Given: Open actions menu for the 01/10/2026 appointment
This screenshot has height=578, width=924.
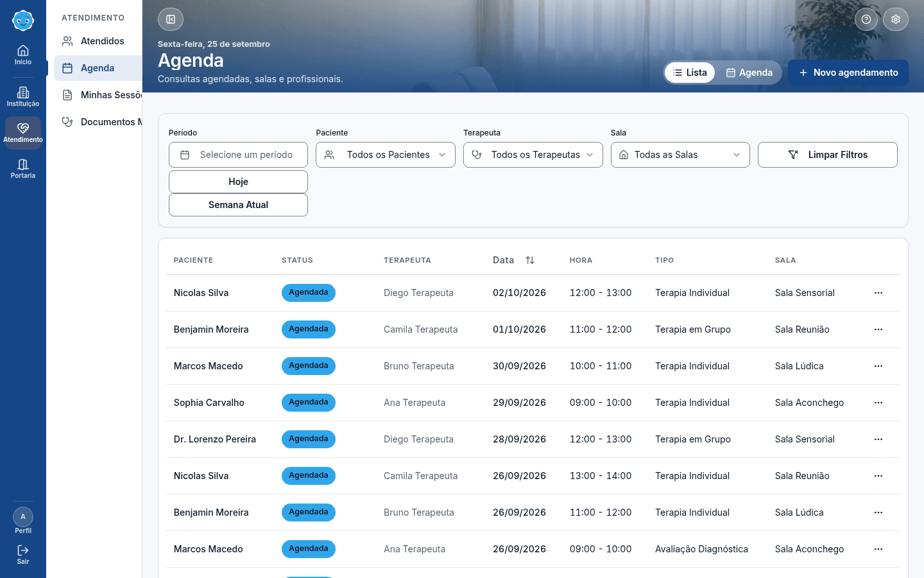Looking at the screenshot, I should (878, 329).
